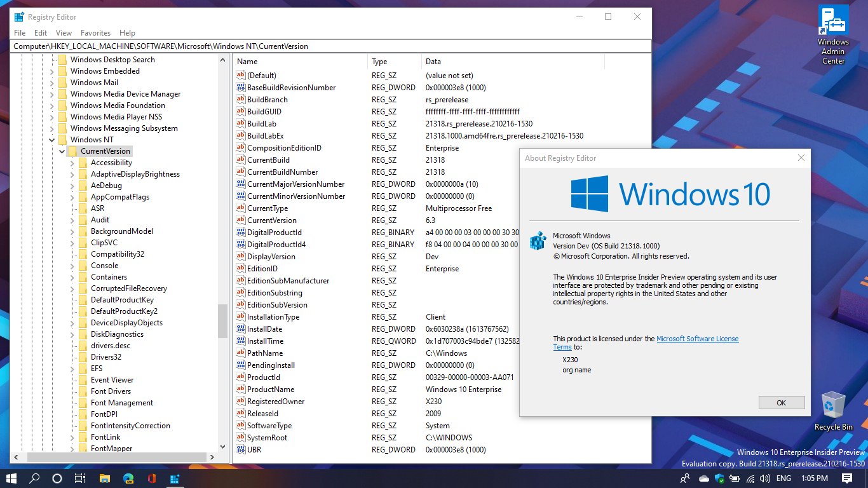Launch Cortana from the taskbar
This screenshot has height=488, width=868.
(57, 478)
